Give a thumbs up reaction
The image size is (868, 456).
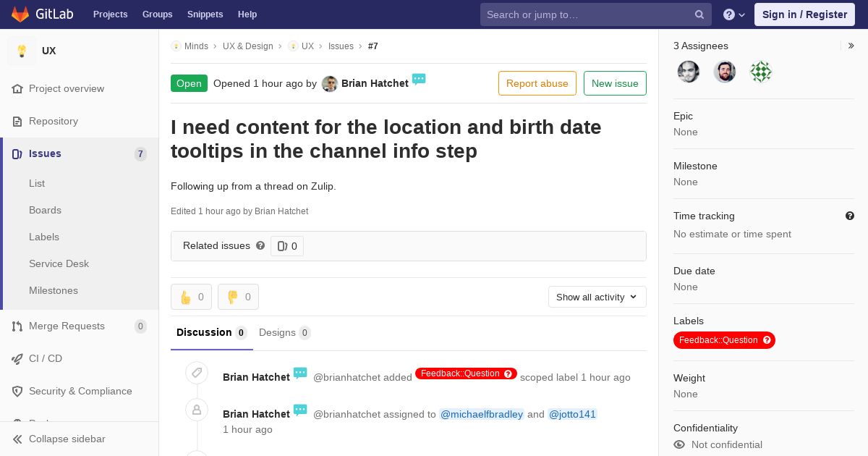(x=191, y=297)
